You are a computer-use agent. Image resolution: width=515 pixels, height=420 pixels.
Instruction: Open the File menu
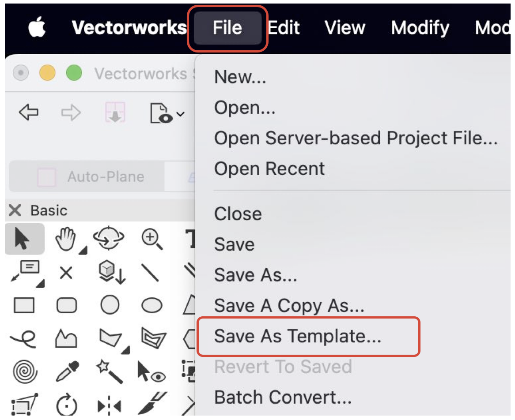click(227, 28)
